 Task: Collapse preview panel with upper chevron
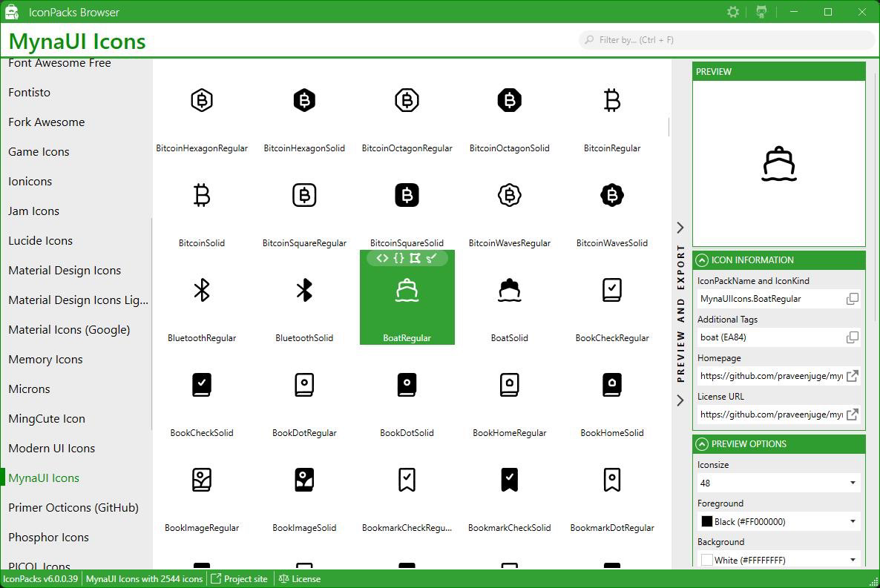click(680, 227)
